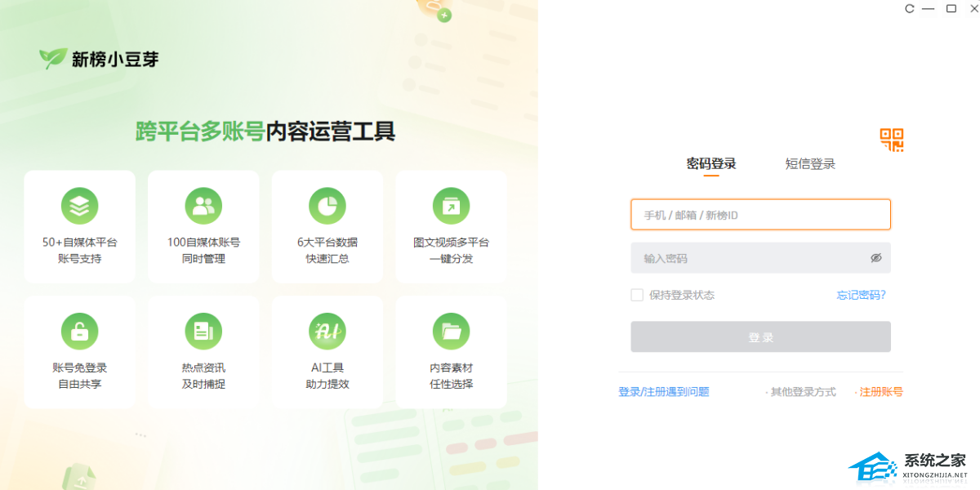The height and width of the screenshot is (490, 980).
Task: Click the 图文视频多平台 distribution icon
Action: click(x=451, y=206)
